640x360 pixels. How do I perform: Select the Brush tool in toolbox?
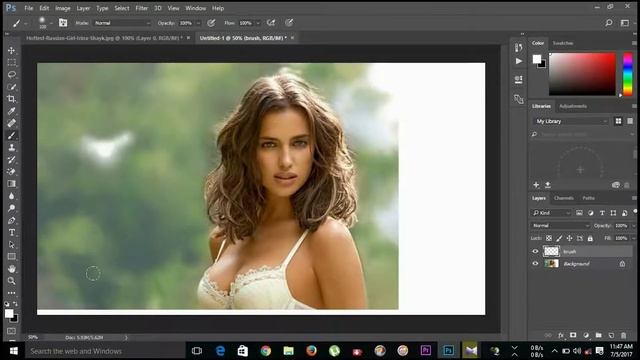(11, 136)
